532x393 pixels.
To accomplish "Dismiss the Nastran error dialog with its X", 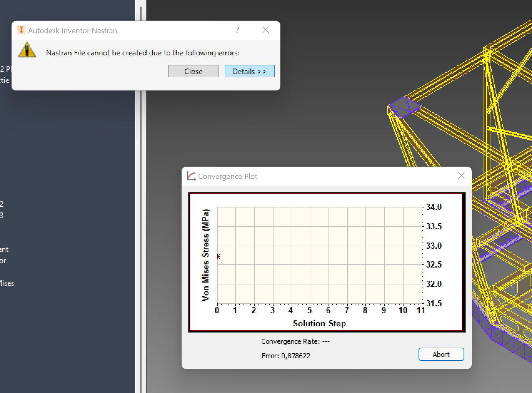I will pyautogui.click(x=265, y=30).
